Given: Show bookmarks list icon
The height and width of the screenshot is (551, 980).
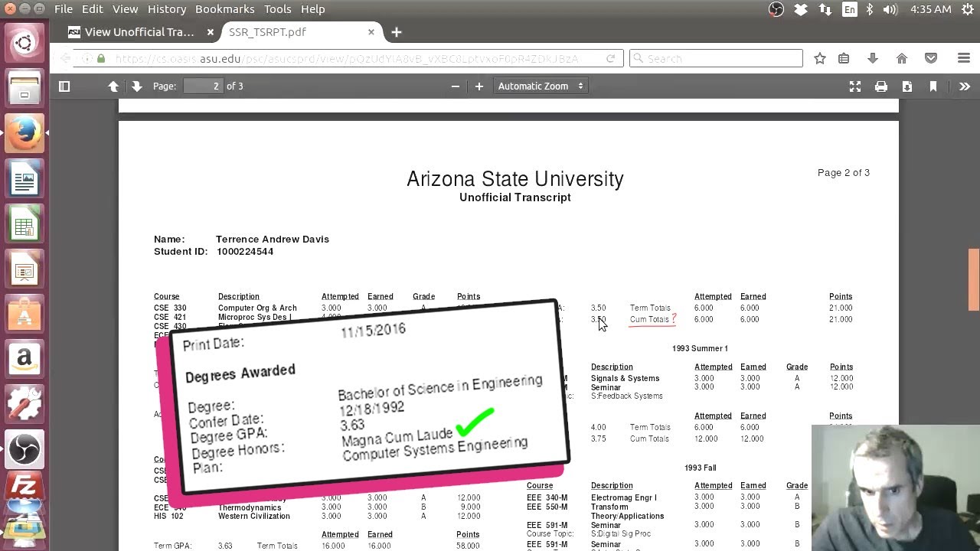Looking at the screenshot, I should point(844,58).
